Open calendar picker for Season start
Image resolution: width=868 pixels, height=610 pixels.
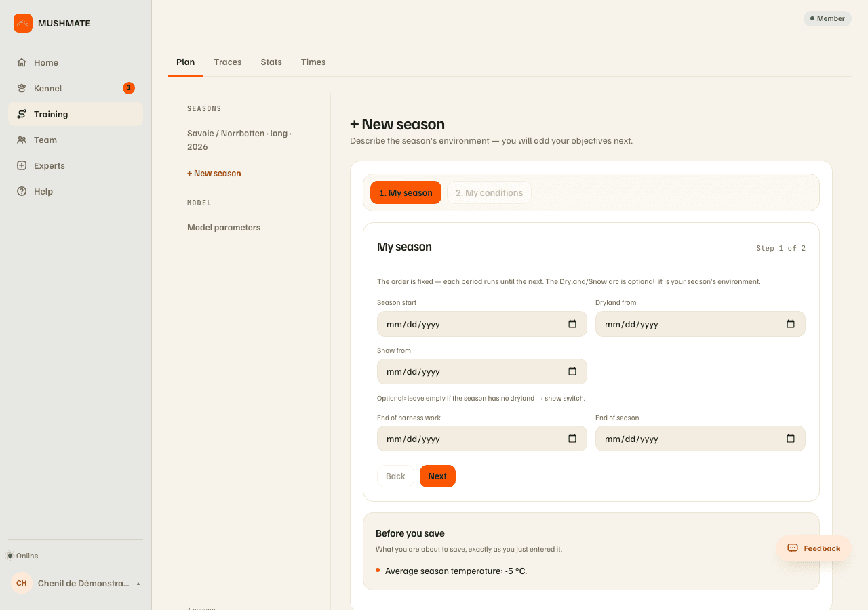pyautogui.click(x=572, y=324)
